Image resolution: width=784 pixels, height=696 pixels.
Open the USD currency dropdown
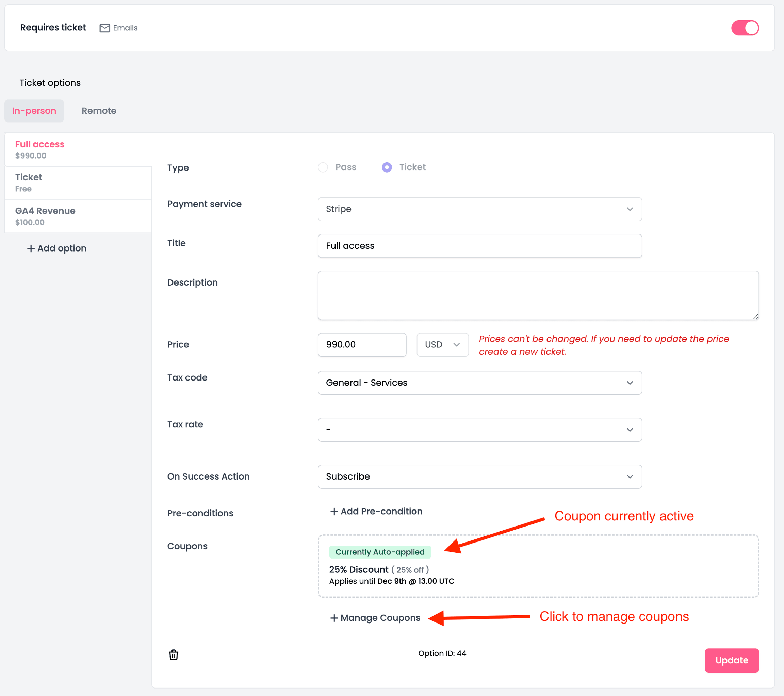point(442,344)
